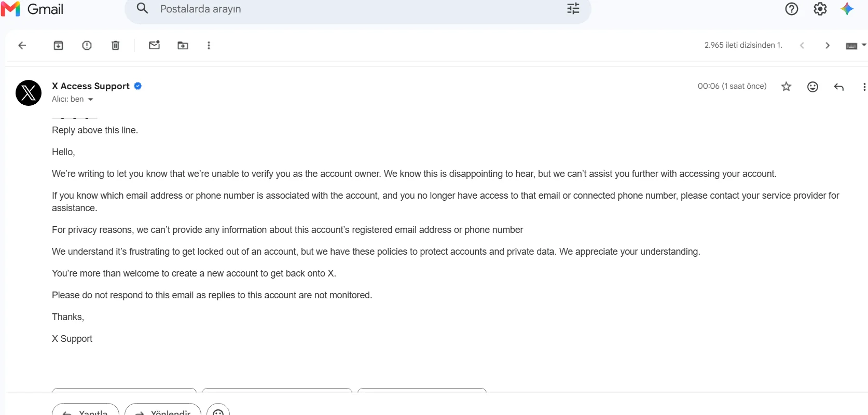Image resolution: width=868 pixels, height=415 pixels.
Task: Add an emoji reaction to message
Action: click(x=813, y=87)
